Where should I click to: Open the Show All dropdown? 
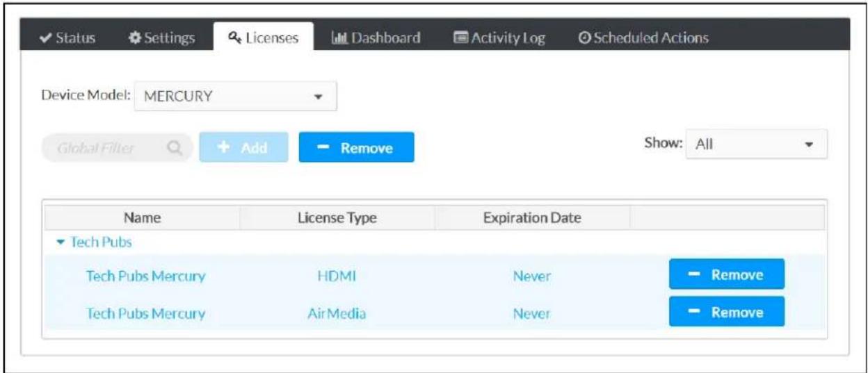757,144
